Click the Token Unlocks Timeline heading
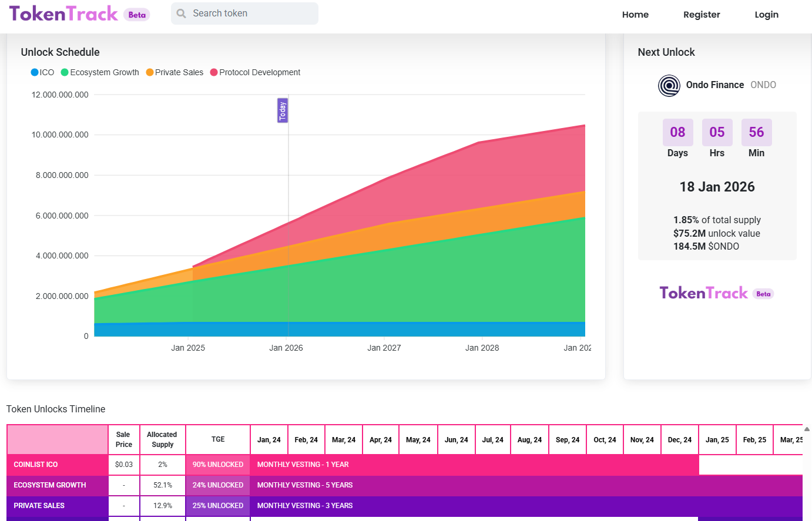The width and height of the screenshot is (812, 521). [x=56, y=409]
